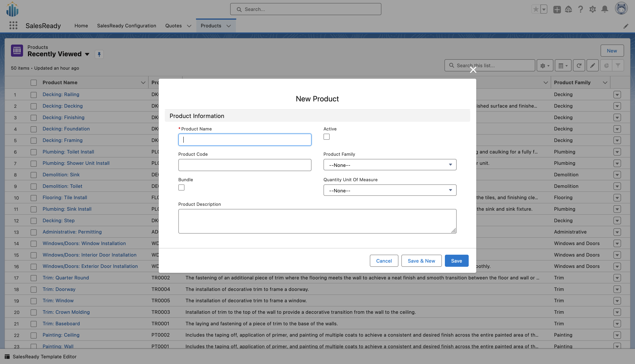The image size is (635, 364).
Task: Open the Setup gear icon
Action: coord(592,9)
